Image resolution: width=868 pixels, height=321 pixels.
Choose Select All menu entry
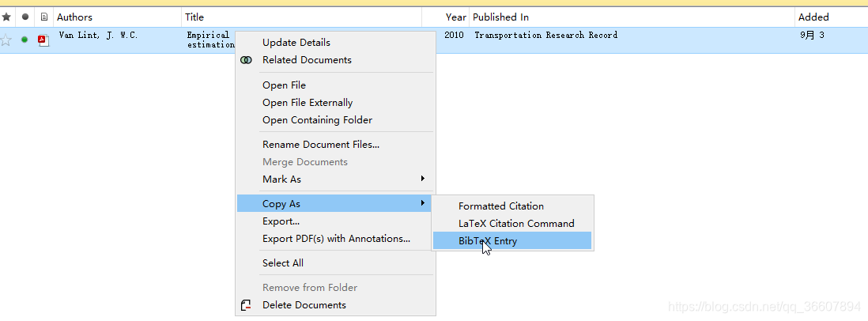pos(336,263)
